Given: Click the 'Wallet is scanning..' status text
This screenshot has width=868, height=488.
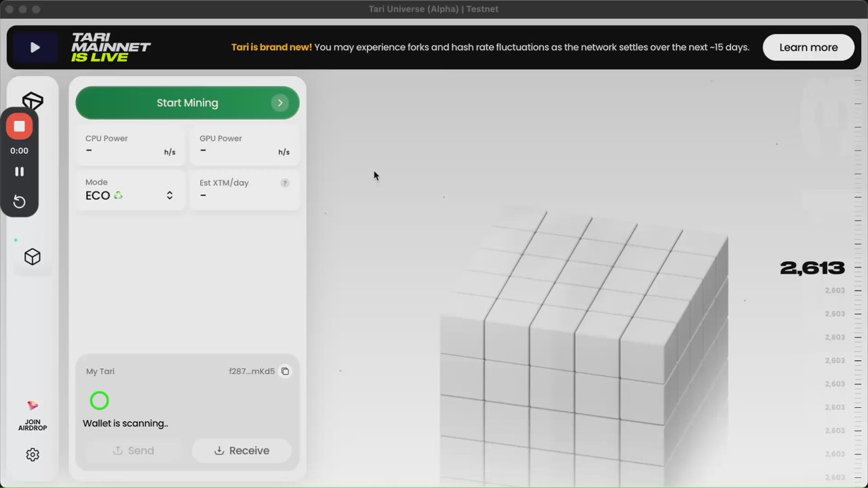Looking at the screenshot, I should point(125,424).
